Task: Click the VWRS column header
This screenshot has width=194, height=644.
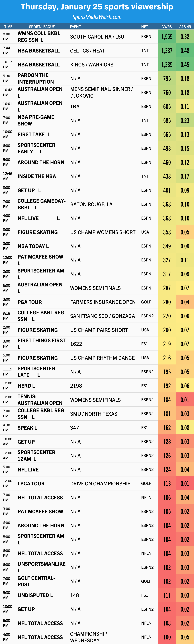Action: [x=167, y=27]
